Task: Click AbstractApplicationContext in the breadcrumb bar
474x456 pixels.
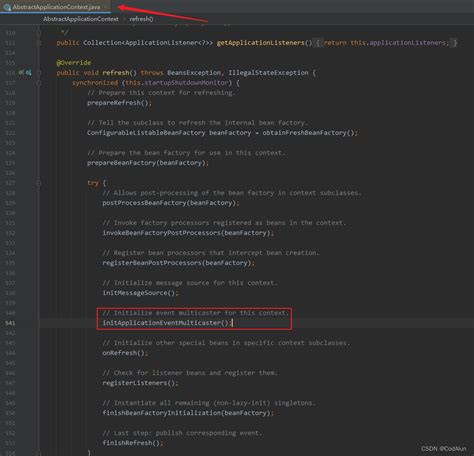Action: coord(81,19)
